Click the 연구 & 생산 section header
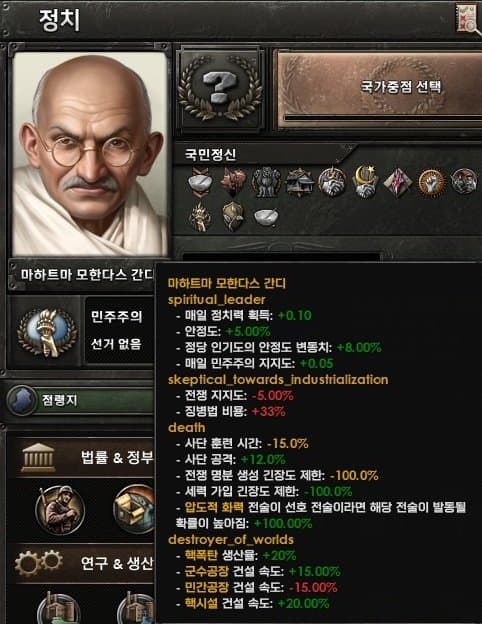 click(117, 563)
